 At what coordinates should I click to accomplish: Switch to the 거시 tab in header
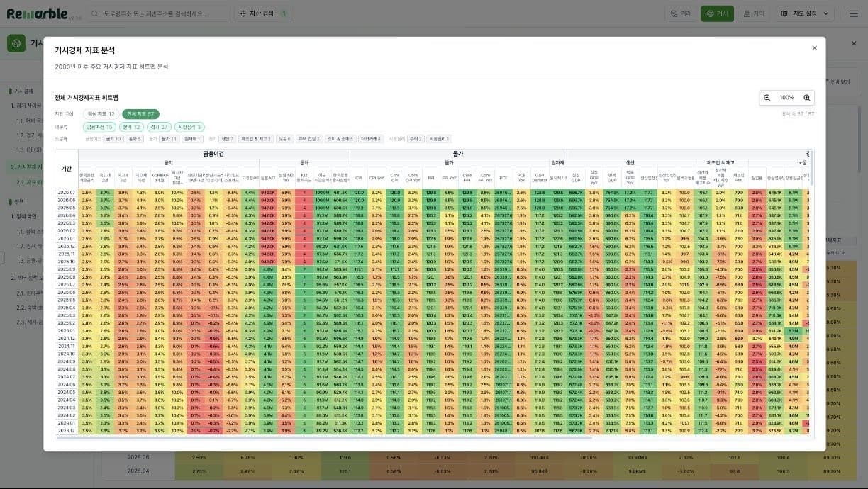(717, 13)
